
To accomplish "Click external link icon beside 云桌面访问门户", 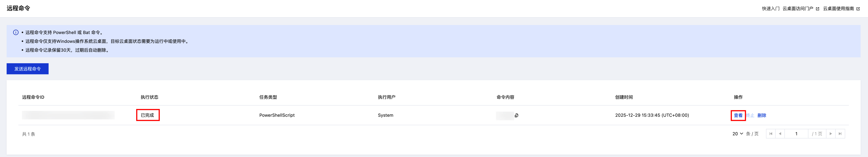I will click(817, 9).
